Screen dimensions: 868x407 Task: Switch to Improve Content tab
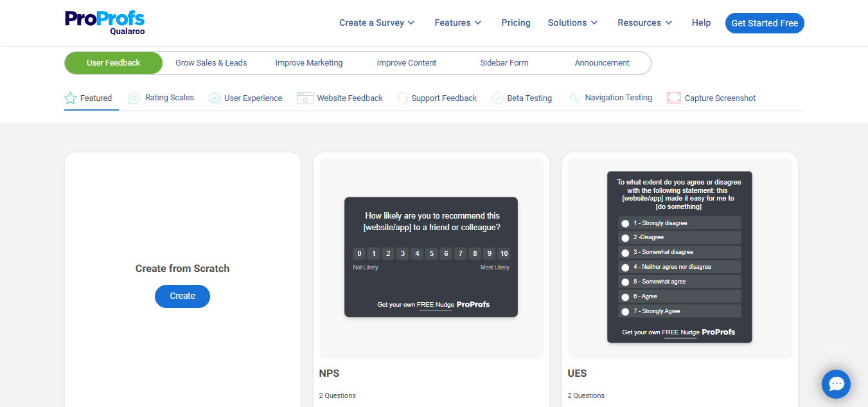point(407,63)
